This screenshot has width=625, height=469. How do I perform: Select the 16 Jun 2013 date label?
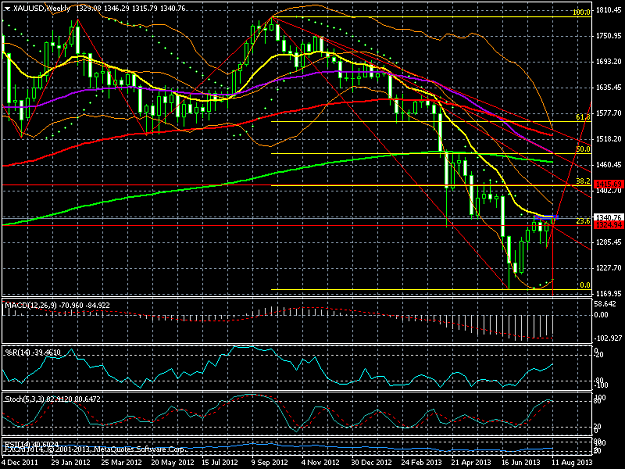click(x=521, y=462)
